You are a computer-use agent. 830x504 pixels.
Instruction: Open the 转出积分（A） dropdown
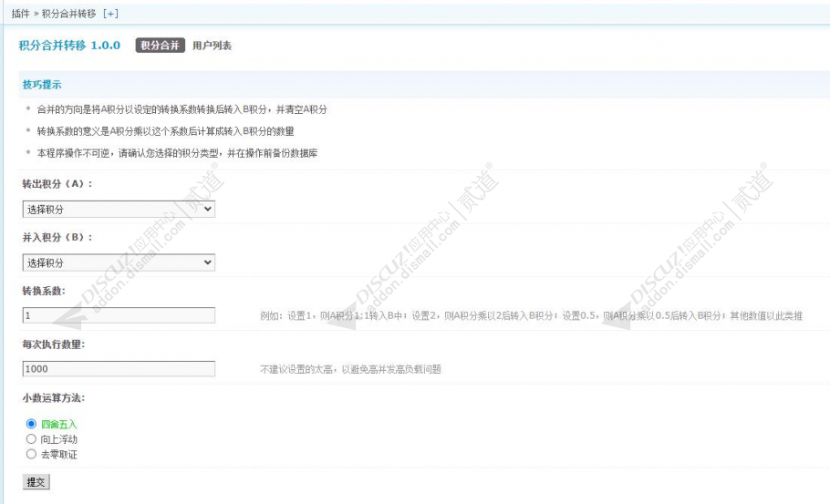119,209
